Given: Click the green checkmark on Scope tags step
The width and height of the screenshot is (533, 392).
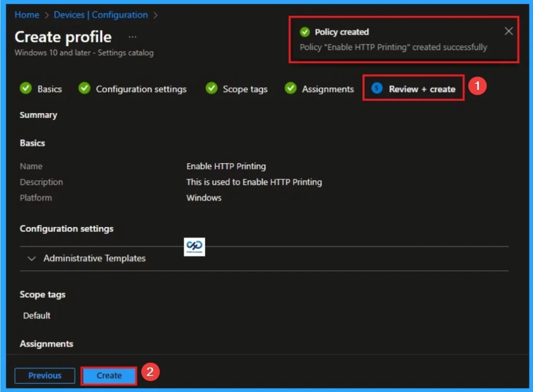Looking at the screenshot, I should [211, 89].
